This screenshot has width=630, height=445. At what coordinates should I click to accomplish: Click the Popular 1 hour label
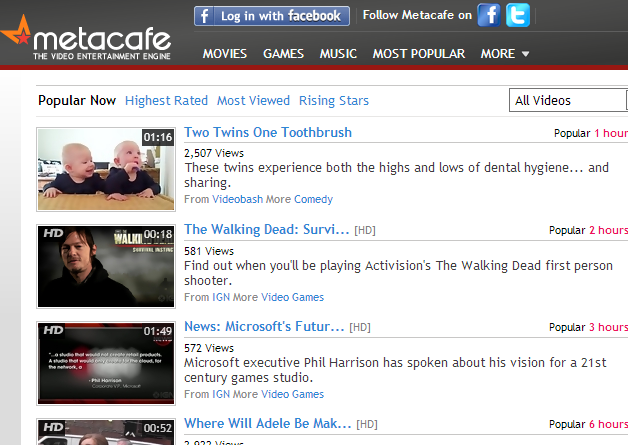pyautogui.click(x=591, y=133)
